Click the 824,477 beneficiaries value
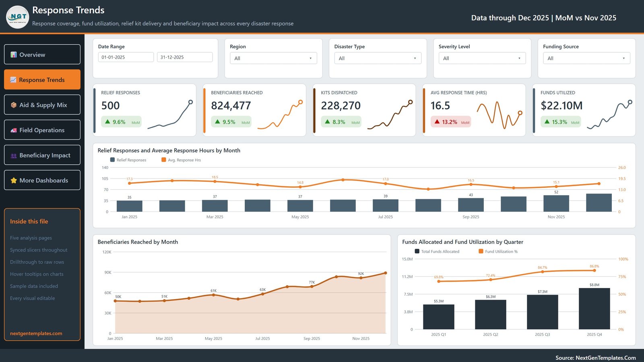Screen dimensions: 644x362 231,106
